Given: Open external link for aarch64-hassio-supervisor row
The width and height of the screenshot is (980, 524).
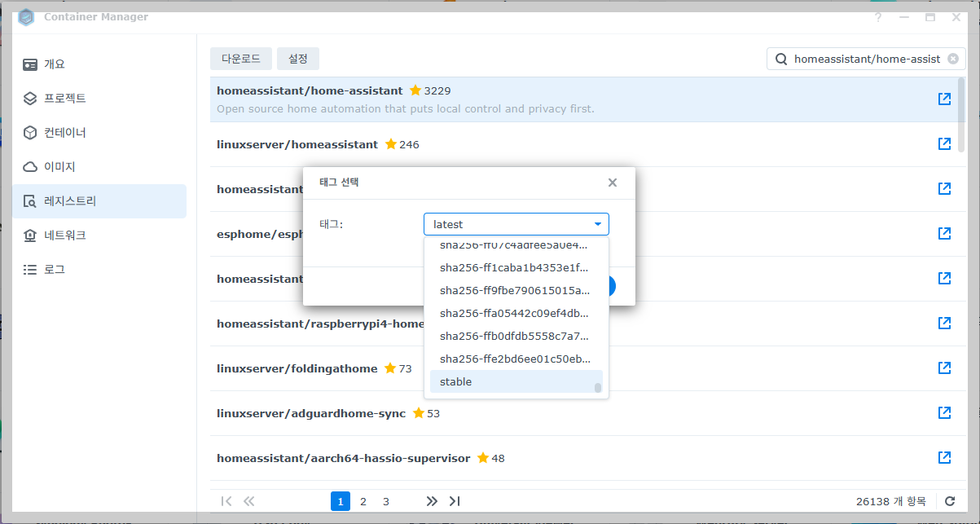Looking at the screenshot, I should pos(944,457).
